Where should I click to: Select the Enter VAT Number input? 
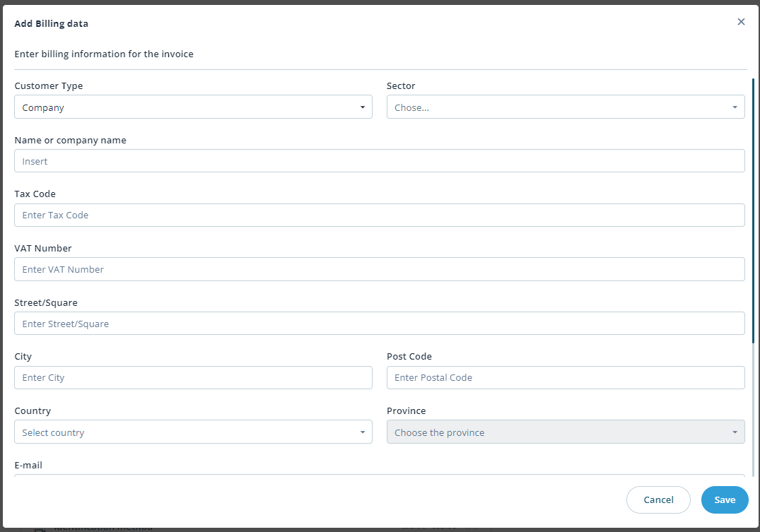(379, 269)
